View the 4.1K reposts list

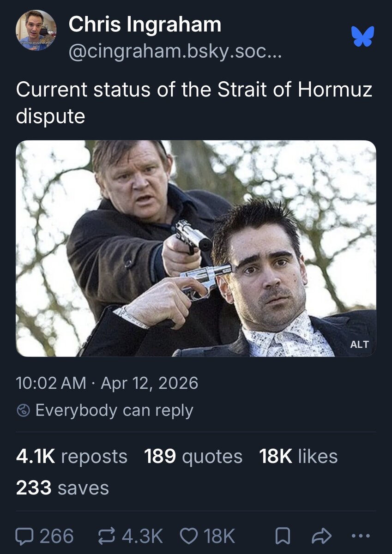tap(72, 456)
